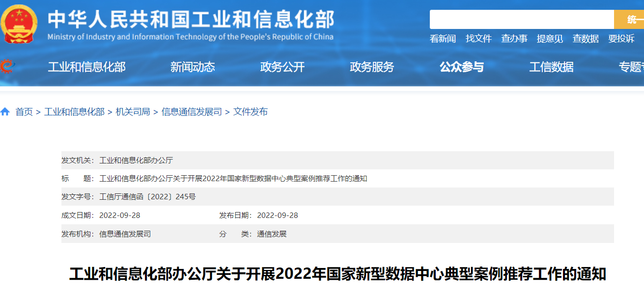Image resolution: width=644 pixels, height=294 pixels.
Task: Click the red gear icon beside navigation
Action: tap(7, 66)
